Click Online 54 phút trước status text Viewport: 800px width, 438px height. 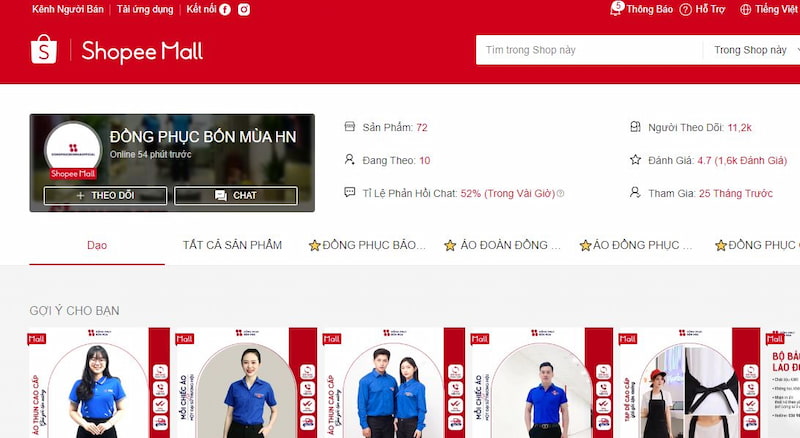point(151,154)
